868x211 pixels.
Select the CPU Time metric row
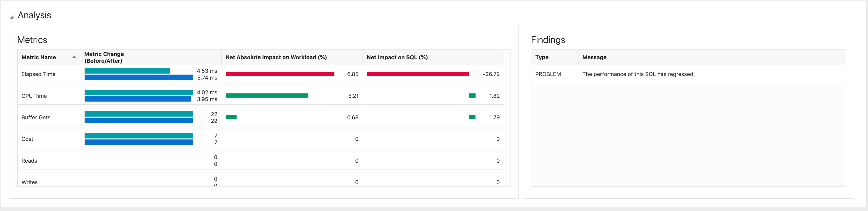tap(34, 96)
